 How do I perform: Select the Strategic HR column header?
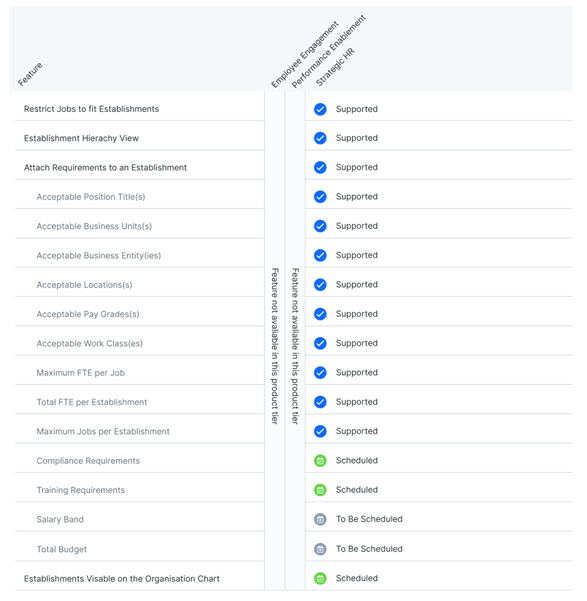click(x=335, y=67)
